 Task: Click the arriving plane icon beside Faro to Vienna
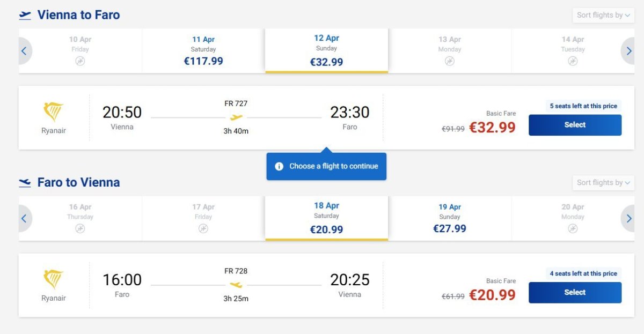click(x=25, y=183)
